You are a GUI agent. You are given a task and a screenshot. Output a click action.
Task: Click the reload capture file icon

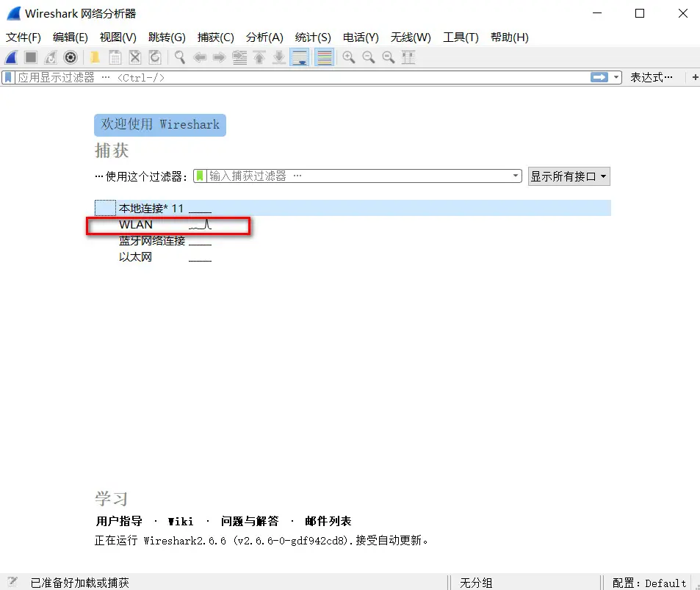point(154,57)
